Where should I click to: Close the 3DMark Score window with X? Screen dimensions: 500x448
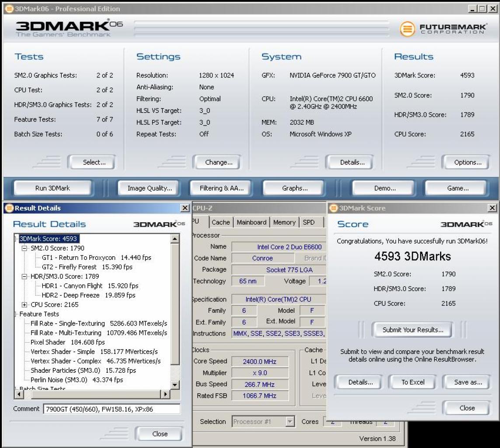coord(493,208)
